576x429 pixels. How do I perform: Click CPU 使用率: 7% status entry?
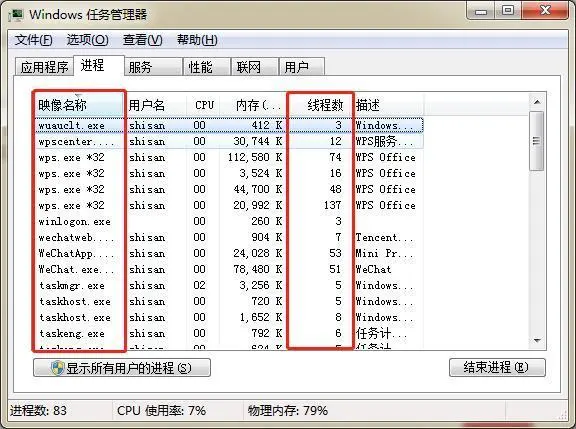click(161, 410)
